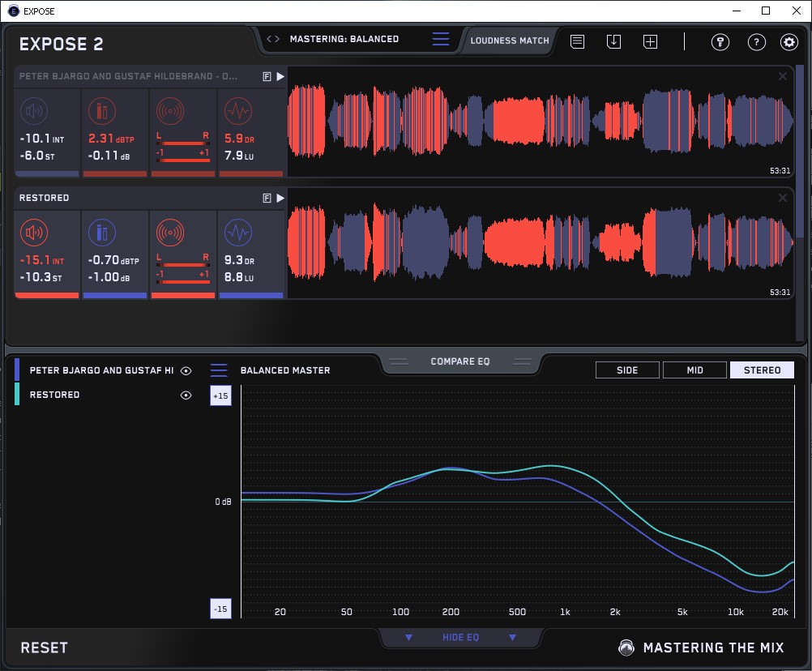Click the +15 EQ range button
812x671 pixels.
pos(220,395)
